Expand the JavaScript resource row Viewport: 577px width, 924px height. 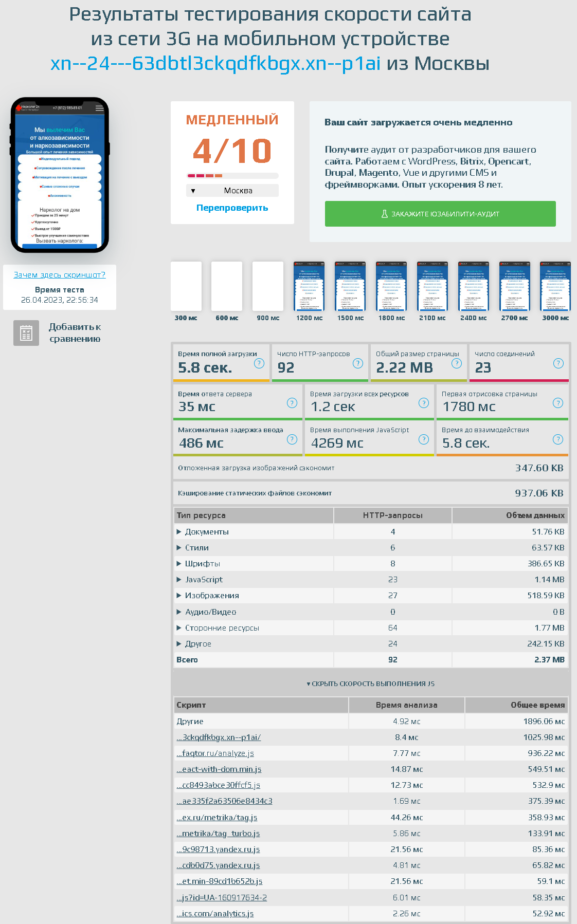(x=179, y=580)
